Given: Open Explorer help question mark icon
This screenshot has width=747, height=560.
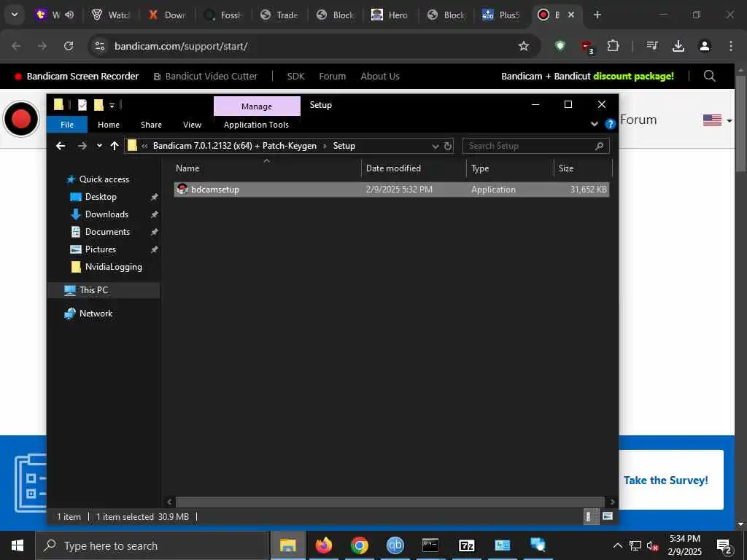Looking at the screenshot, I should point(610,124).
